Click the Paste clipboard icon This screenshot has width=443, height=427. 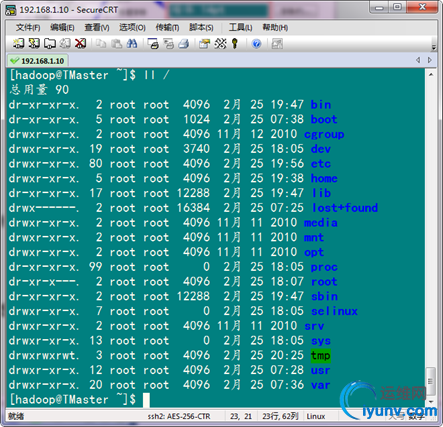(x=116, y=43)
